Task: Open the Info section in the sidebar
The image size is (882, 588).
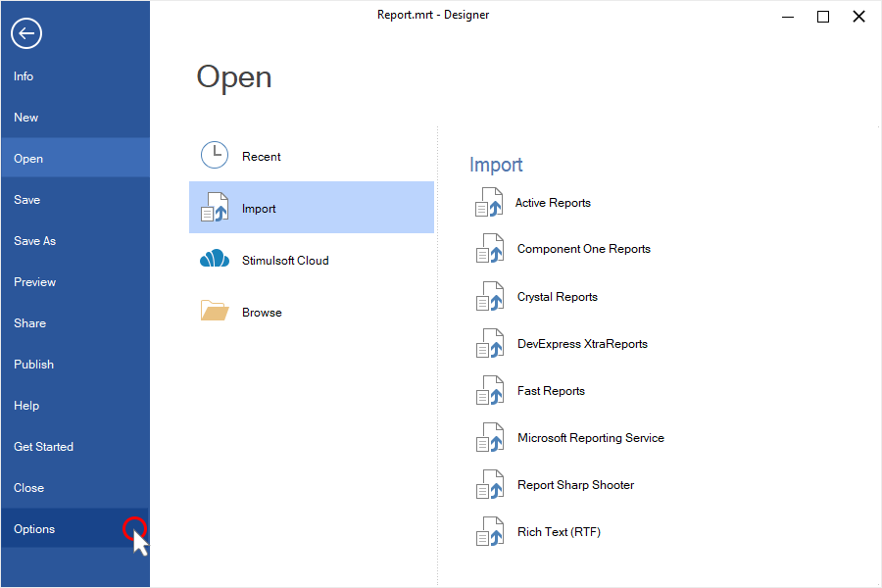Action: (x=75, y=76)
